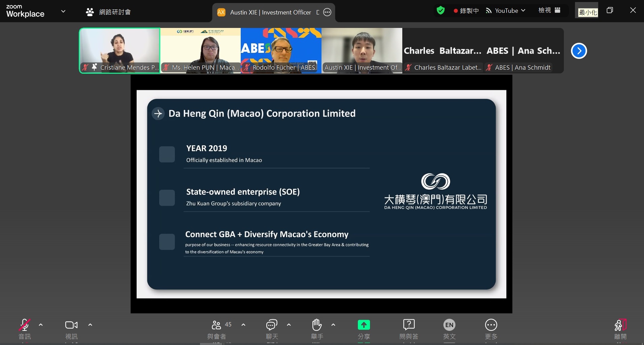Screen dimensions: 644x345
Task: Click the square bullet beside Connect GBA
Action: click(167, 242)
